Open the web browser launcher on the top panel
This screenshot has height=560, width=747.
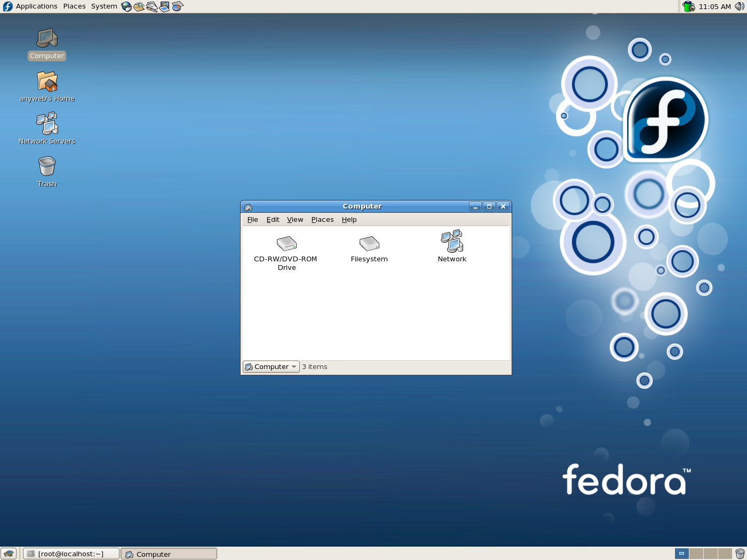click(x=126, y=6)
